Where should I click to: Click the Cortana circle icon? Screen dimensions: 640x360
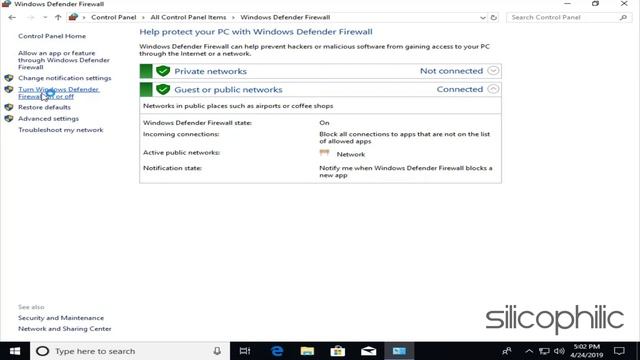pos(42,351)
